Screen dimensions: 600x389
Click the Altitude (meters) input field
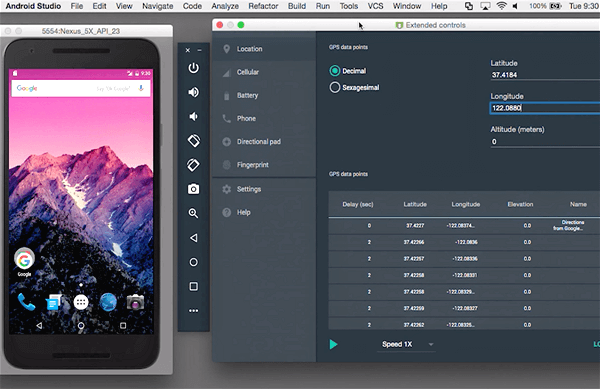tap(545, 142)
